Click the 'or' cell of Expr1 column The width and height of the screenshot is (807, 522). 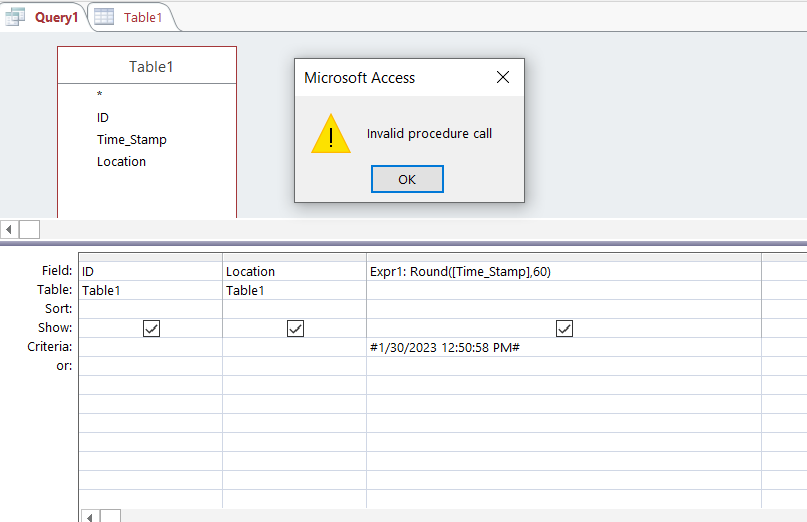click(x=564, y=367)
